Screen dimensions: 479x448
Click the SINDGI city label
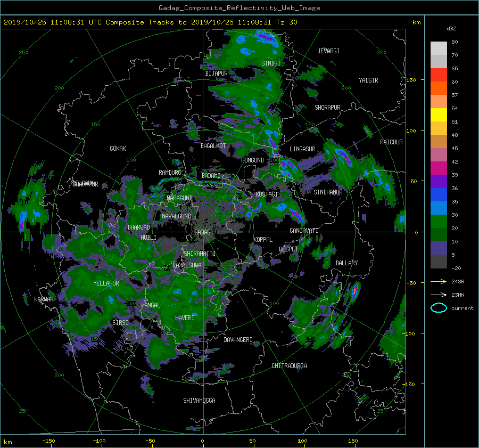[271, 63]
